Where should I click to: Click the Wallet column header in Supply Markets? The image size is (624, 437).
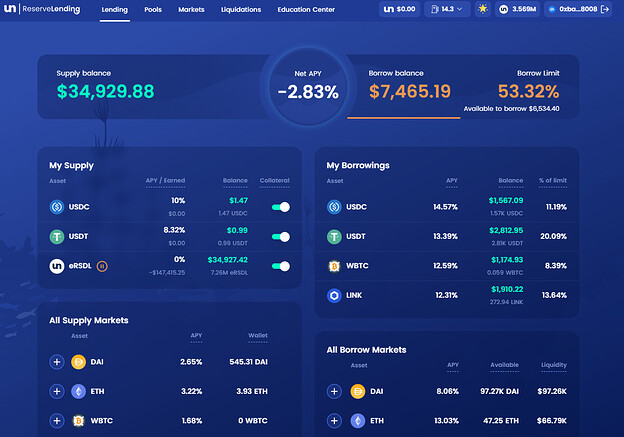point(258,336)
